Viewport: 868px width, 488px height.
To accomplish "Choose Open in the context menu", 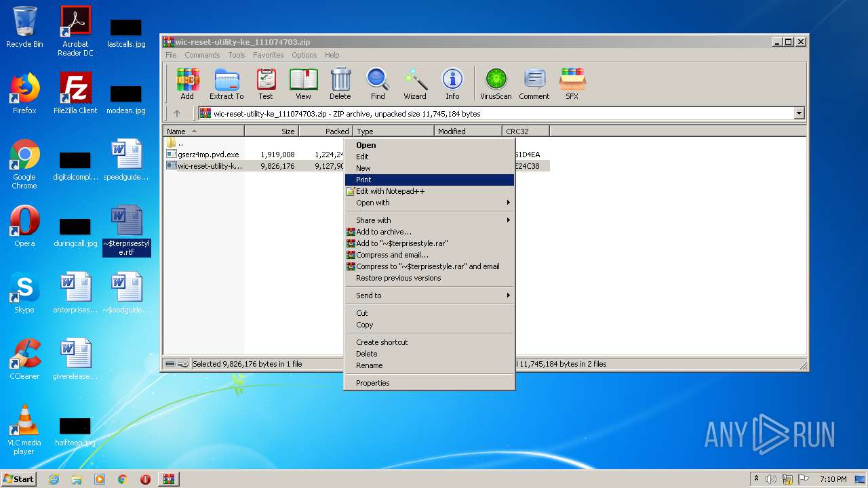I will pyautogui.click(x=429, y=145).
